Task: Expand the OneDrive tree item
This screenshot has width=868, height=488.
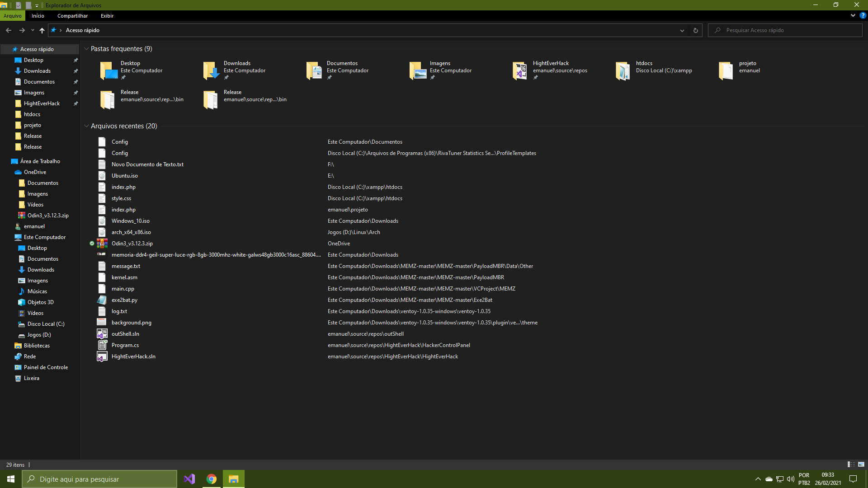Action: click(6, 172)
